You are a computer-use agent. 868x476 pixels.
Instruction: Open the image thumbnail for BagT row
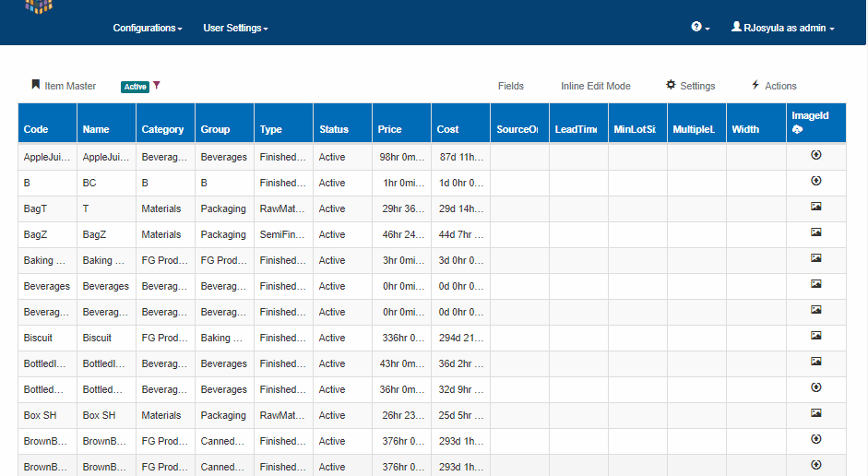pyautogui.click(x=815, y=207)
